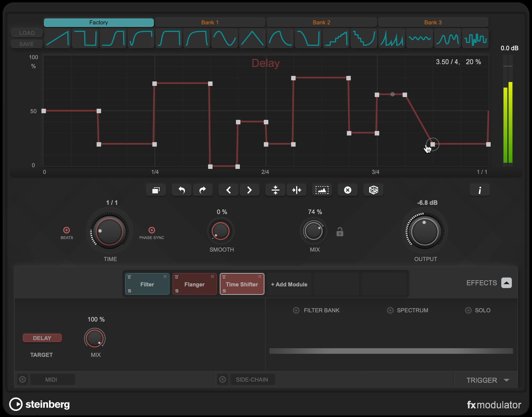Select the triangle waveform preset
Image resolution: width=532 pixels, height=417 pixels.
click(252, 38)
